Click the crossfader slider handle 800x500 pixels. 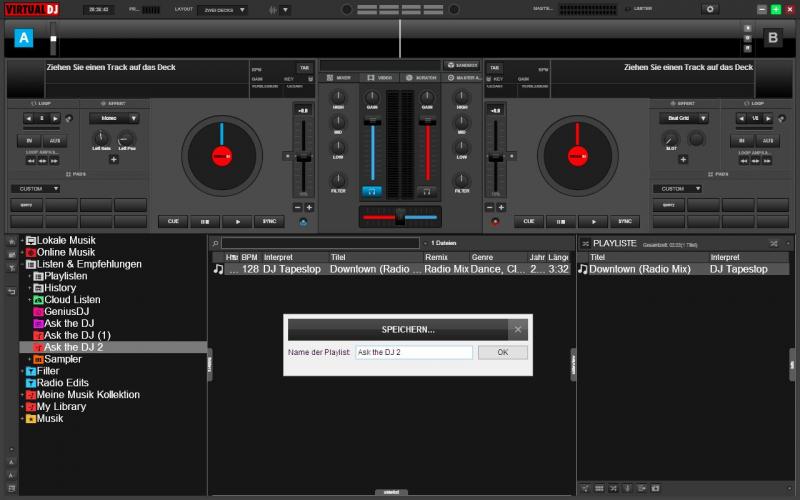[x=399, y=216]
